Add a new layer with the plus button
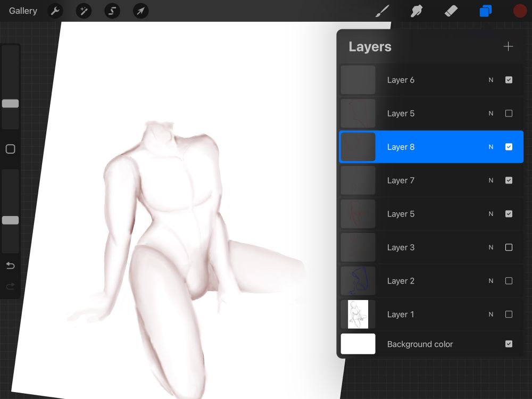The width and height of the screenshot is (532, 399). pyautogui.click(x=508, y=46)
